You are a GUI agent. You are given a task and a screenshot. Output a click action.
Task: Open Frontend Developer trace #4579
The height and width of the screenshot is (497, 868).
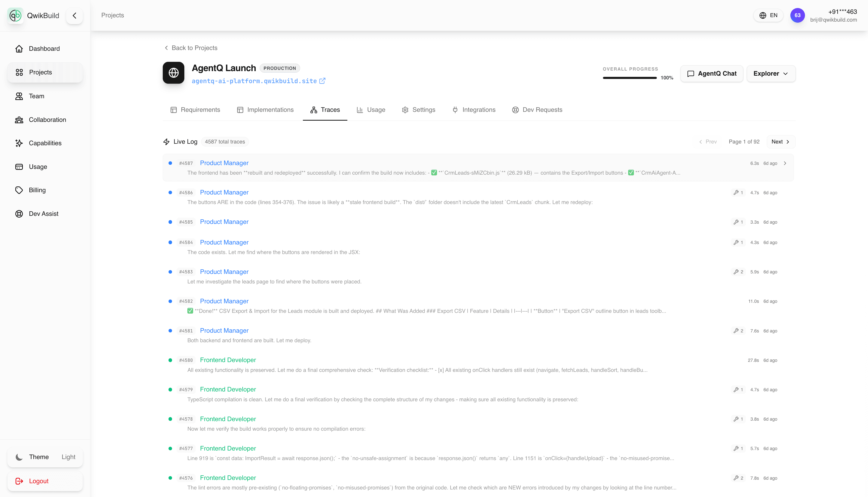pos(478,394)
